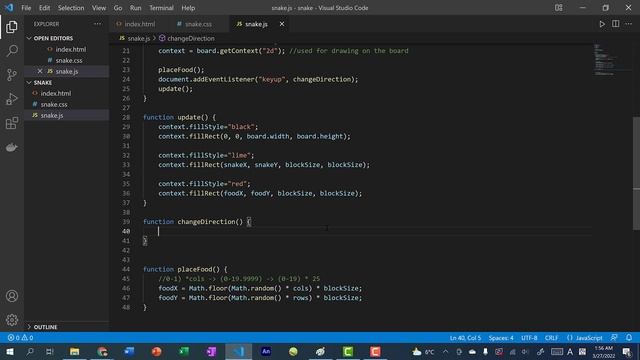Close the snake.js editor tab
This screenshot has width=640, height=360.
point(282,24)
